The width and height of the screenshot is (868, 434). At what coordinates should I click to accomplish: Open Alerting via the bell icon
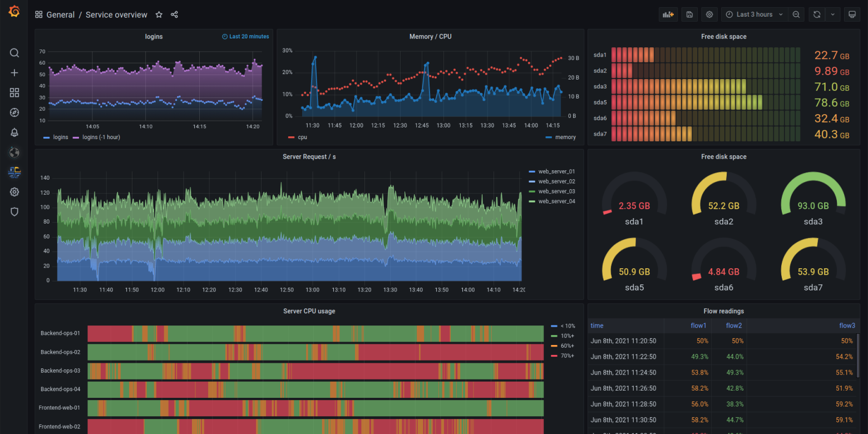(x=14, y=133)
